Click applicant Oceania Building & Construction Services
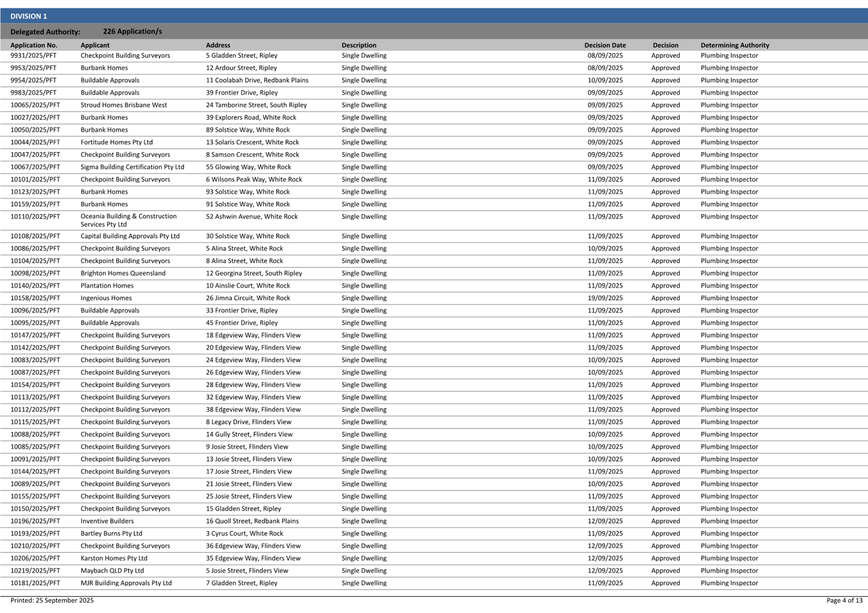The width and height of the screenshot is (868, 613). pos(129,220)
